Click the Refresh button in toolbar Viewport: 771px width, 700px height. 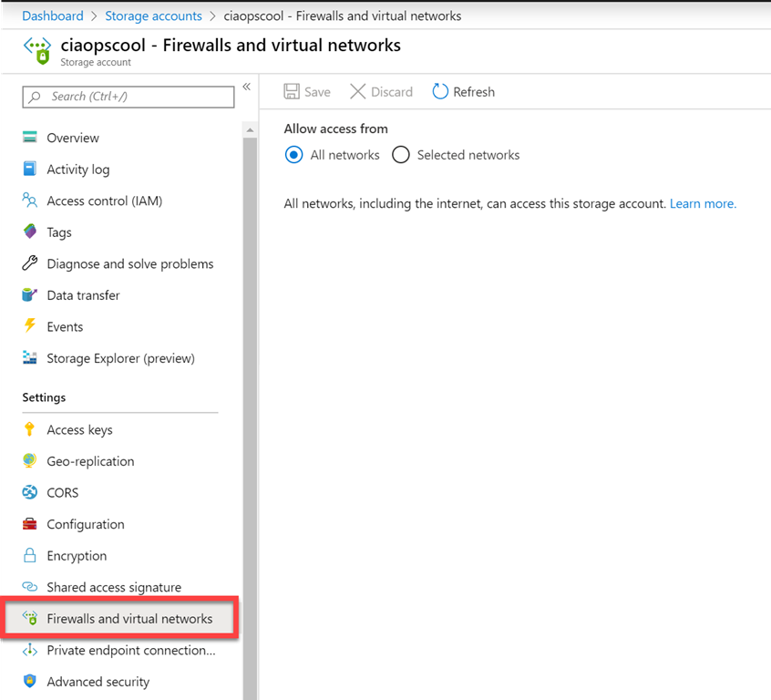point(463,91)
